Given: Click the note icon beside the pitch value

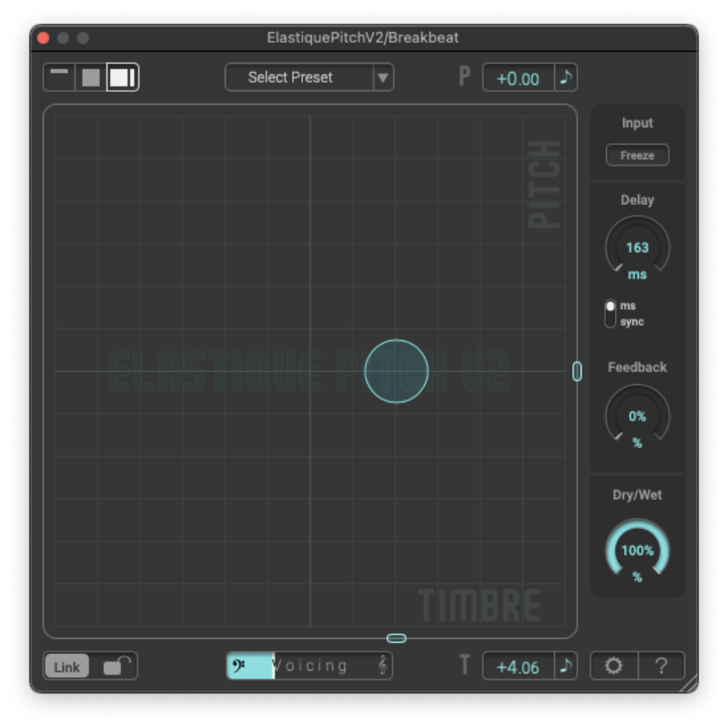Looking at the screenshot, I should point(566,78).
